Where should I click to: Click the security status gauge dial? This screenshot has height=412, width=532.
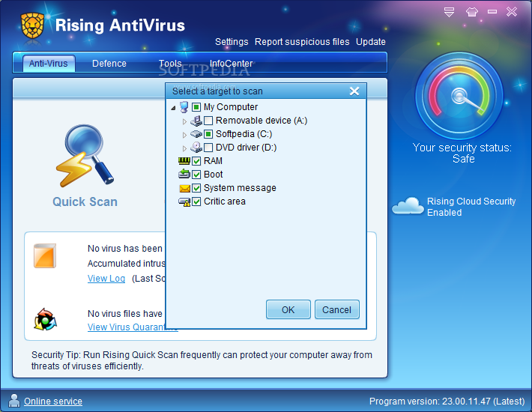tap(459, 96)
